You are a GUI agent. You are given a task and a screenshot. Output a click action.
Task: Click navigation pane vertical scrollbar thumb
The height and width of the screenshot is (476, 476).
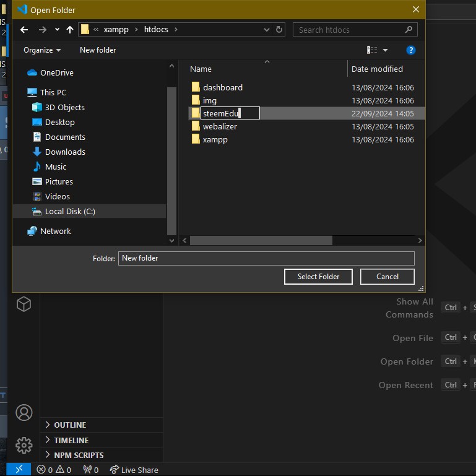[171, 161]
